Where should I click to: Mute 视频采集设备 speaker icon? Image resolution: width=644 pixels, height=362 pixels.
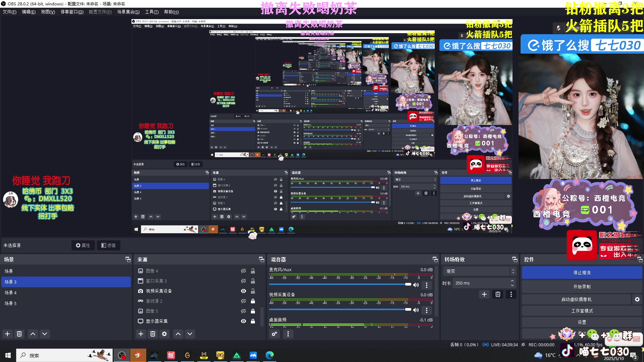click(x=416, y=310)
